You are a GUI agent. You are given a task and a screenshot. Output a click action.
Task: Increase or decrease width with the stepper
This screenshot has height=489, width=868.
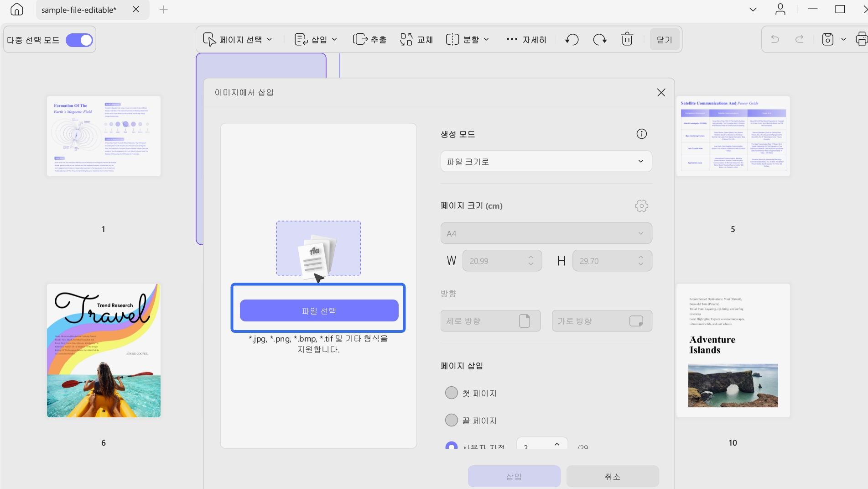531,261
